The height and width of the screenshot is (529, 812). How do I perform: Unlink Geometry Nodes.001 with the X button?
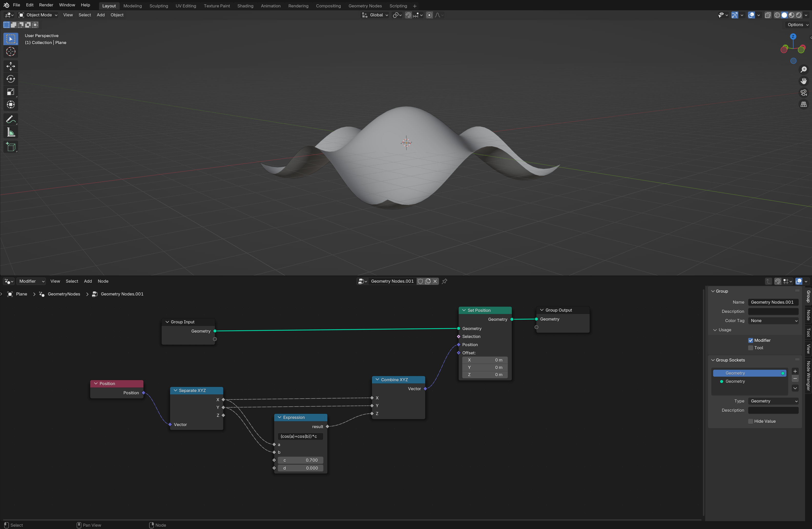435,281
